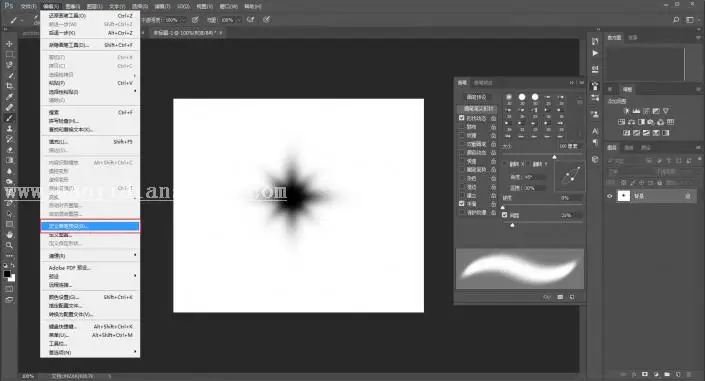Collapse the Brush panel with double-arrow chevron

click(x=572, y=83)
